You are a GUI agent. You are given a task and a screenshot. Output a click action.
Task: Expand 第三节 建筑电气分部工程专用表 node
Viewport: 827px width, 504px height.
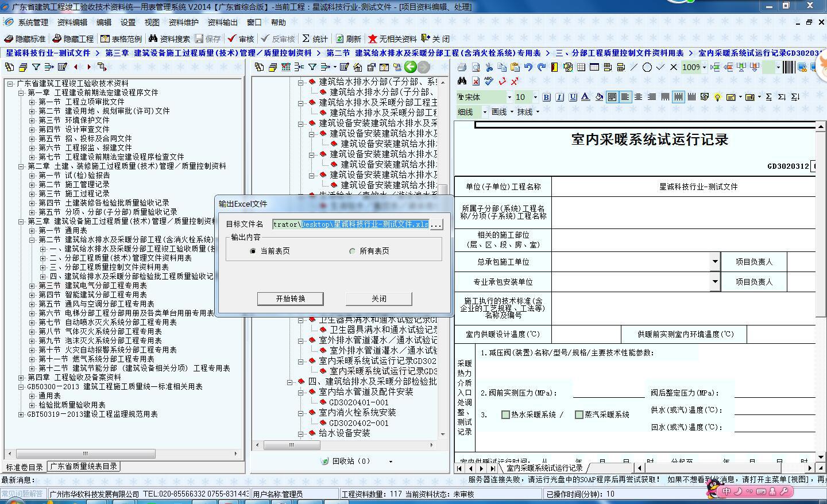pyautogui.click(x=32, y=285)
